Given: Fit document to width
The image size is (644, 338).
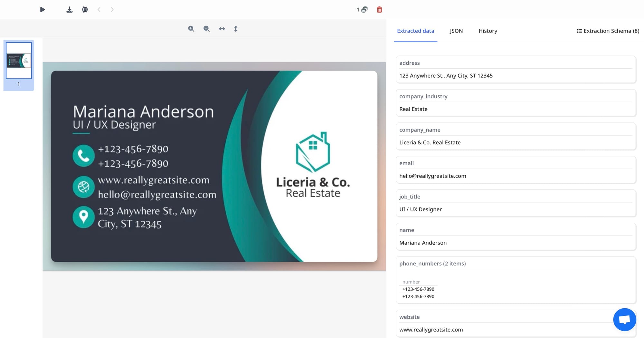Looking at the screenshot, I should pyautogui.click(x=222, y=29).
